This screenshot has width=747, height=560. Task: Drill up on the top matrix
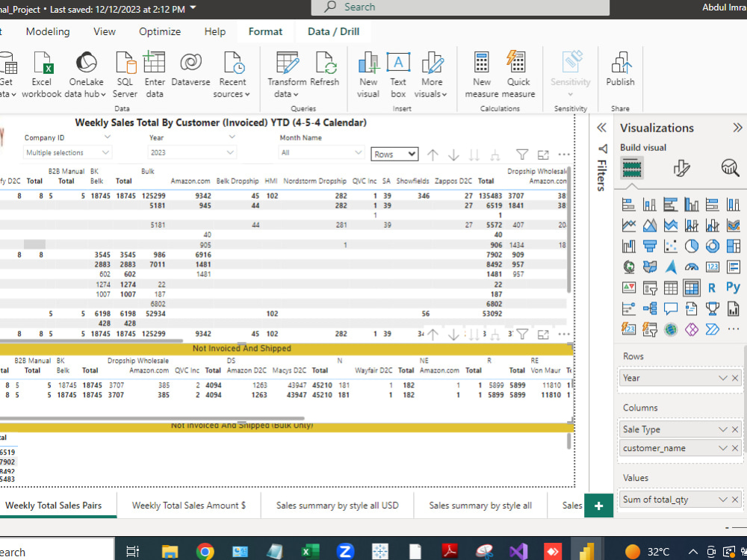[x=433, y=155]
